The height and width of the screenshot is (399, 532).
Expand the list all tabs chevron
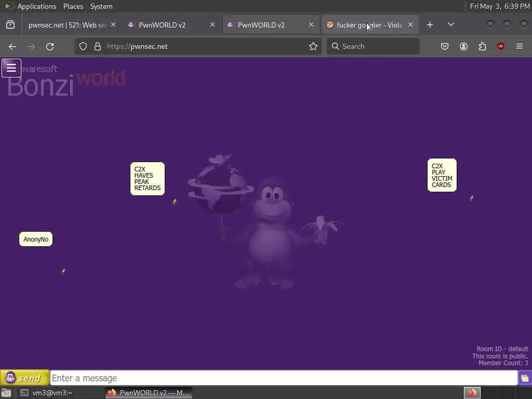coord(450,25)
